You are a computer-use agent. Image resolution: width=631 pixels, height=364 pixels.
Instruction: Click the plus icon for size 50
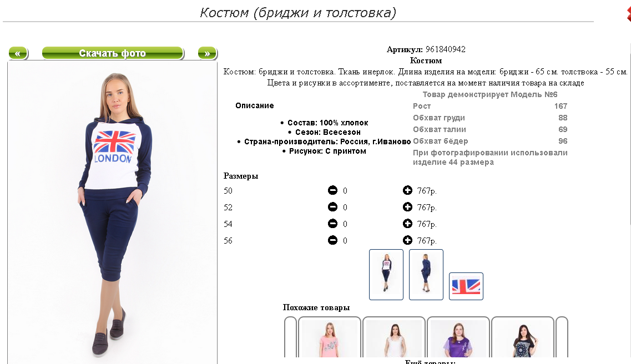pos(407,190)
